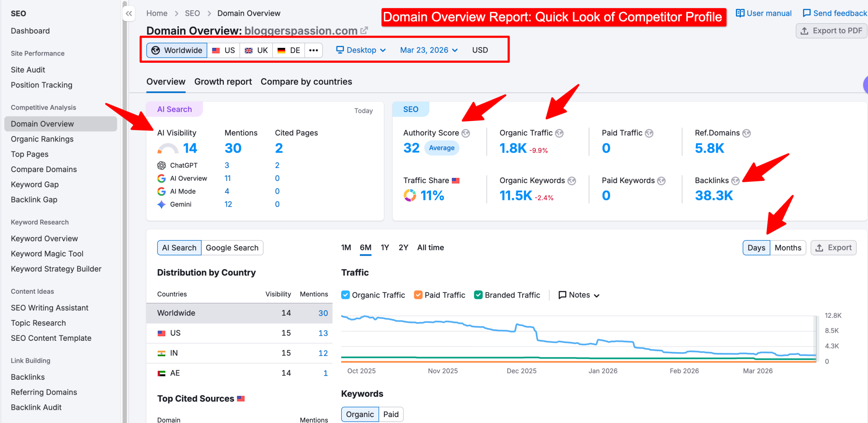Image resolution: width=868 pixels, height=423 pixels.
Task: Switch to the Growth report tab
Action: click(x=223, y=81)
